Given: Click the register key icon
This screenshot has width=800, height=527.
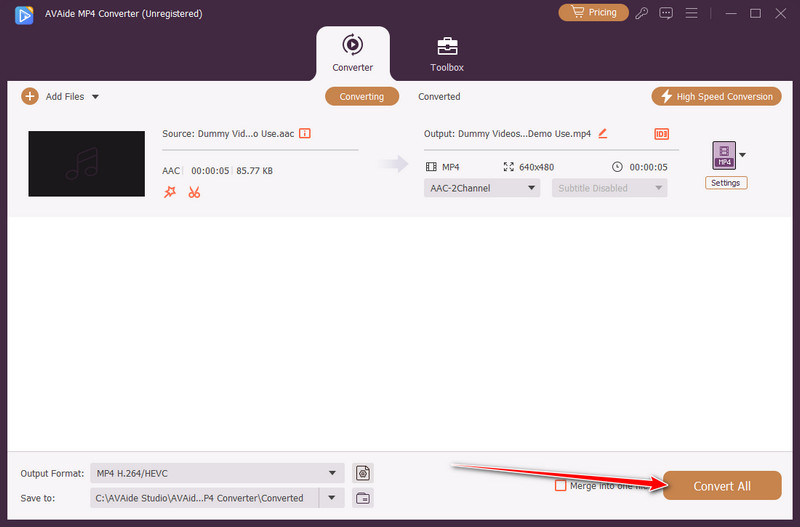Looking at the screenshot, I should tap(640, 13).
